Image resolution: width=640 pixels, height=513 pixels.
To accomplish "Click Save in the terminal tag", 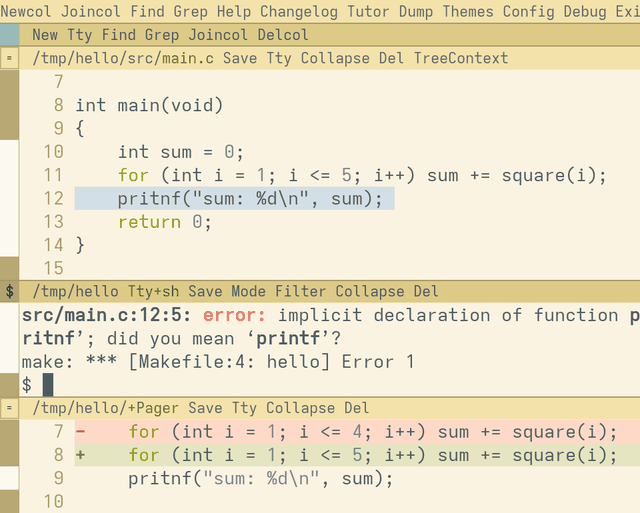I will click(x=205, y=291).
